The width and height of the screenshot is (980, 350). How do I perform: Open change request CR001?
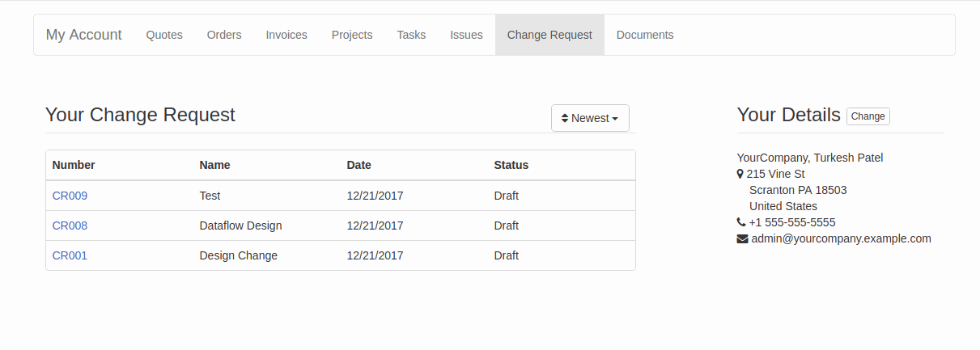[70, 255]
